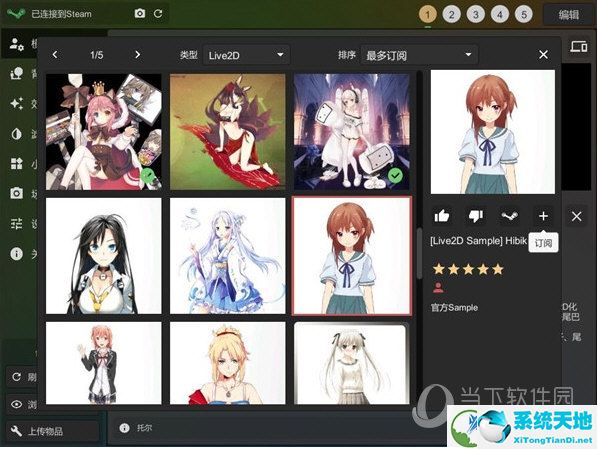Open the 排序 最多订阅 sort dropdown
Image resolution: width=597 pixels, height=449 pixels.
click(x=419, y=55)
